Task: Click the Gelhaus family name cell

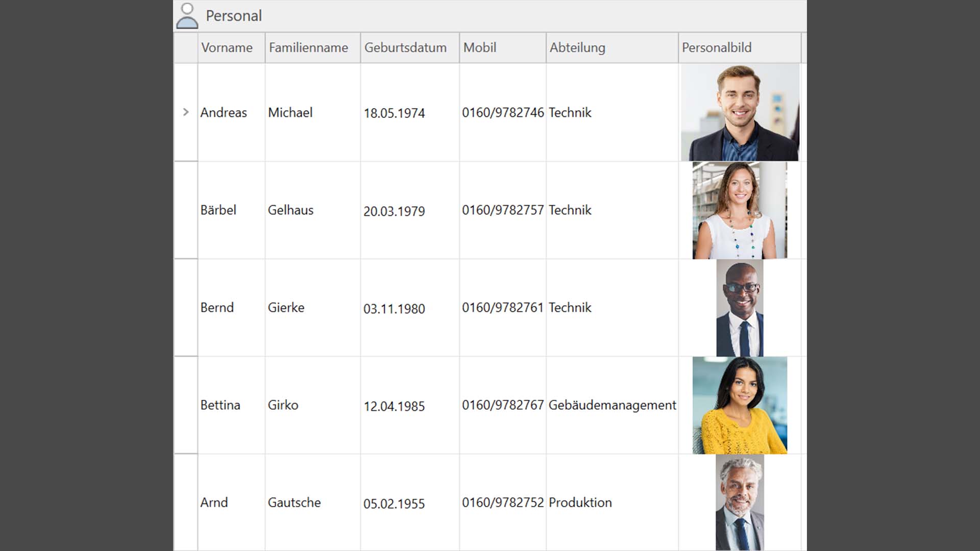Action: (290, 210)
